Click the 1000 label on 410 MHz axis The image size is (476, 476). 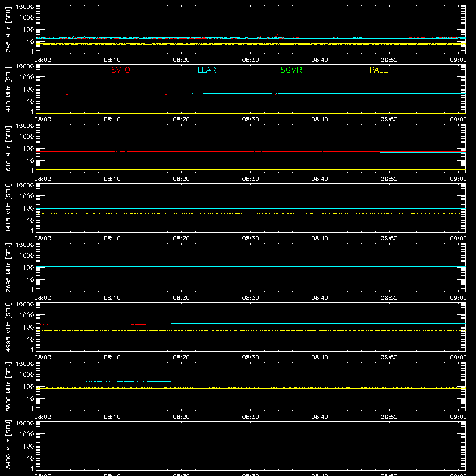pyautogui.click(x=27, y=77)
